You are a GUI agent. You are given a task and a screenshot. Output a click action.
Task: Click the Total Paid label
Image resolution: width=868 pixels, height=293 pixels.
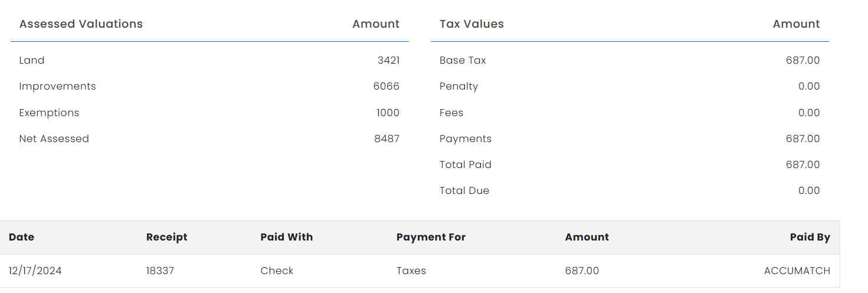(465, 164)
